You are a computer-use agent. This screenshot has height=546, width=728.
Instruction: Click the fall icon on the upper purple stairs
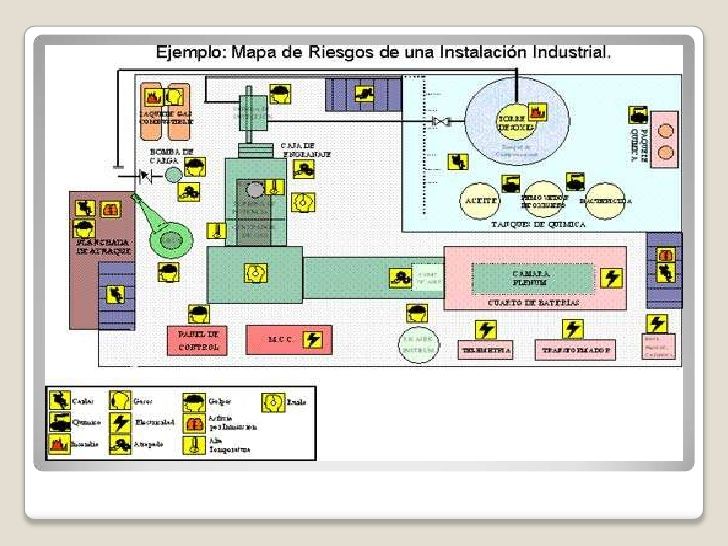pyautogui.click(x=364, y=93)
